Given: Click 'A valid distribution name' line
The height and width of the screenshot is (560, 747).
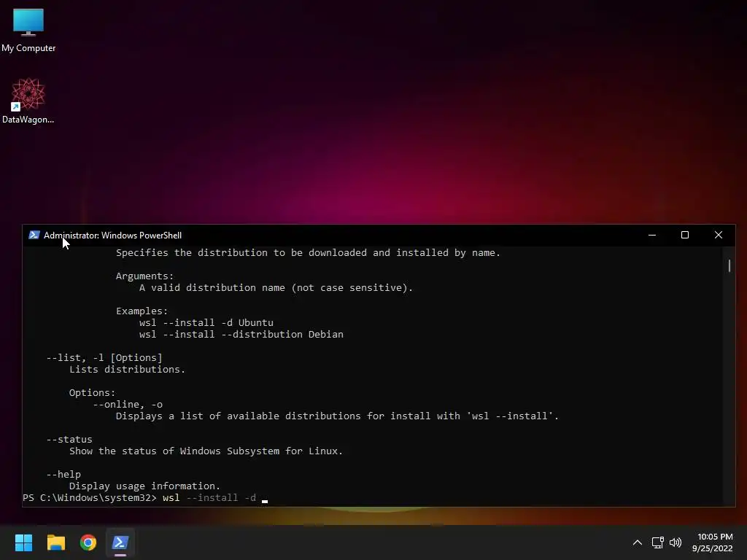Looking at the screenshot, I should pyautogui.click(x=276, y=287).
